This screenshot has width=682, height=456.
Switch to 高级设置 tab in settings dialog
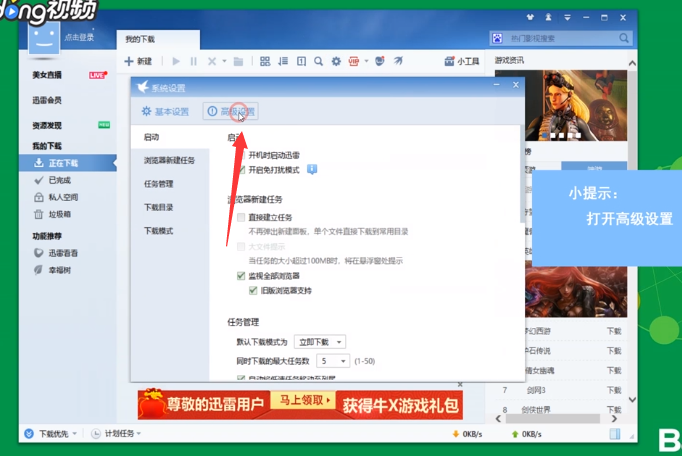point(231,112)
